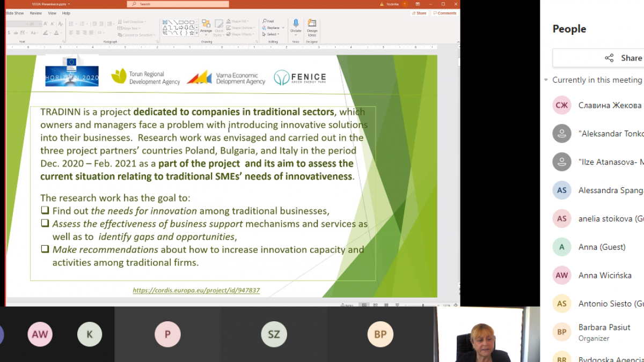This screenshot has height=362, width=644.
Task: Open the Review ribbon tab
Action: (x=36, y=13)
